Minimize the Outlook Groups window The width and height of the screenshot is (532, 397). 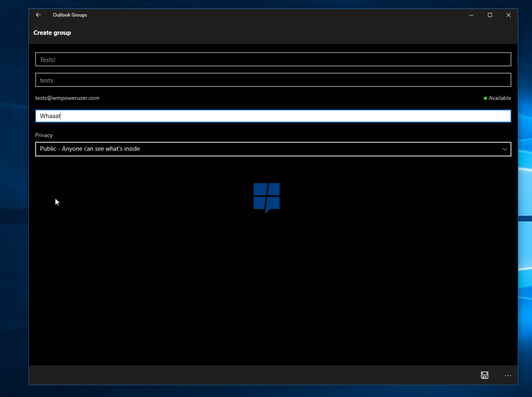coord(471,15)
